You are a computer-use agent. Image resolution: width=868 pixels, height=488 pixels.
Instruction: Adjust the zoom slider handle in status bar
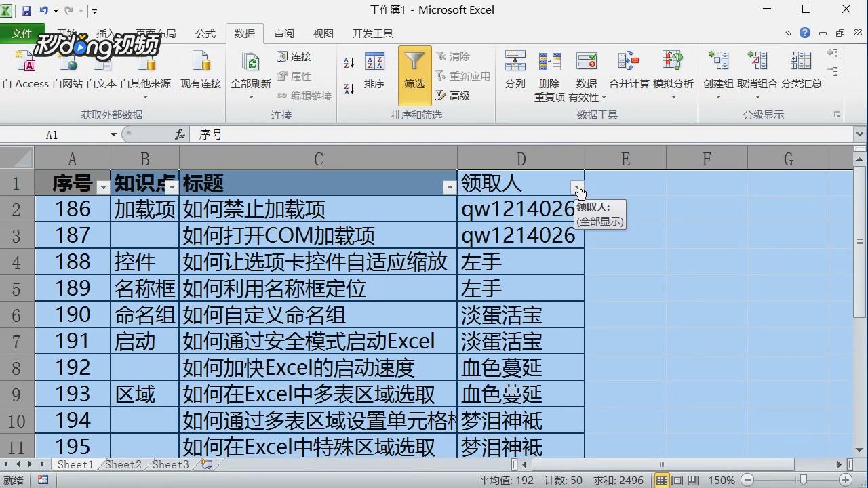tap(803, 480)
